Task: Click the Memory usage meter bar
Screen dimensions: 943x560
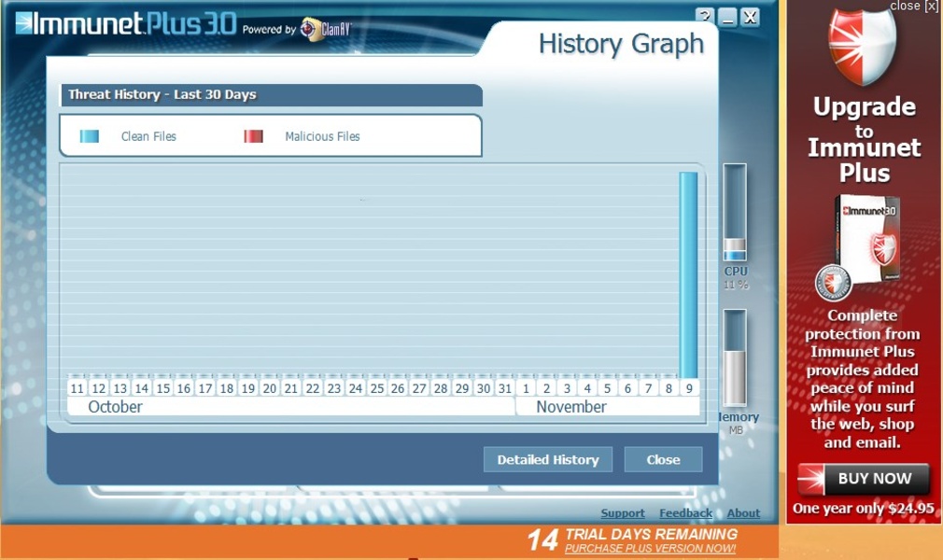Action: pos(734,357)
